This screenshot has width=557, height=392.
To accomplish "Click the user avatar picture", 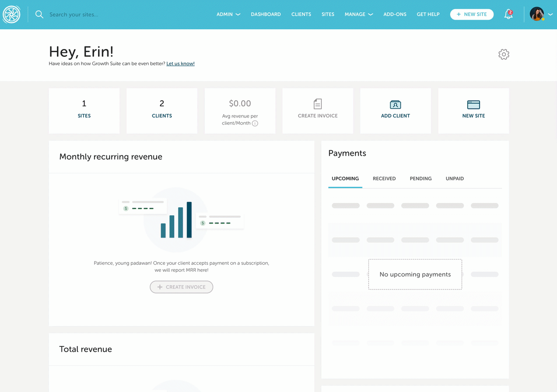I will [537, 14].
